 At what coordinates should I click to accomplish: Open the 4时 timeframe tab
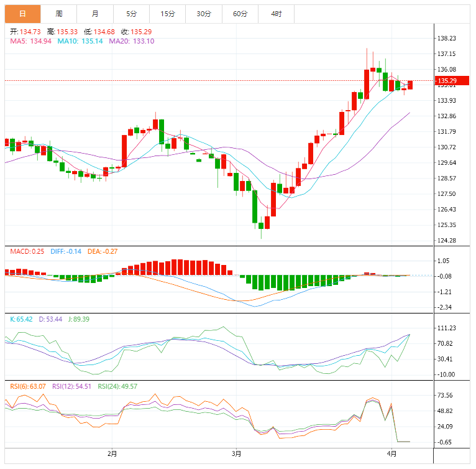click(277, 14)
